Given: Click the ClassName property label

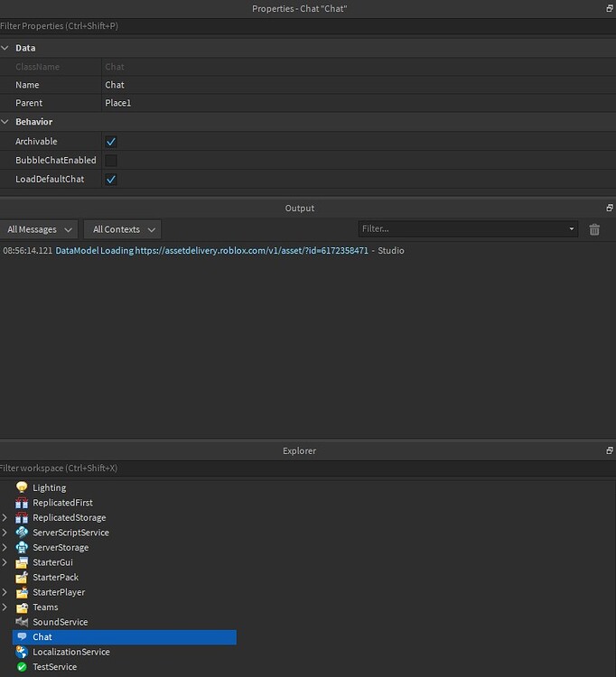Looking at the screenshot, I should point(38,67).
